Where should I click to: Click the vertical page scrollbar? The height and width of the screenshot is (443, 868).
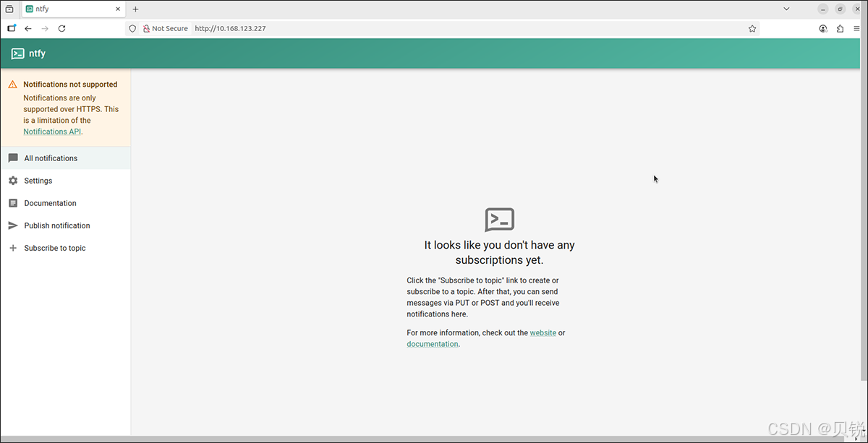coord(864,224)
